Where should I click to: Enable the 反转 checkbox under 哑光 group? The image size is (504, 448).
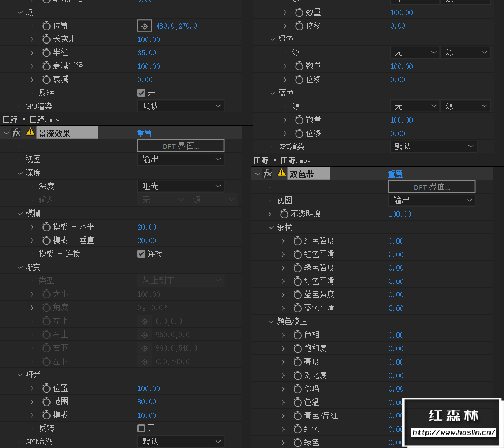coord(141,429)
